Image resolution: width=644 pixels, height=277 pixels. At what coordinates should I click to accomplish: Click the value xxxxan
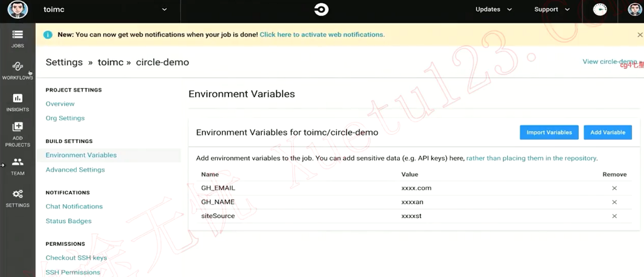tap(412, 202)
